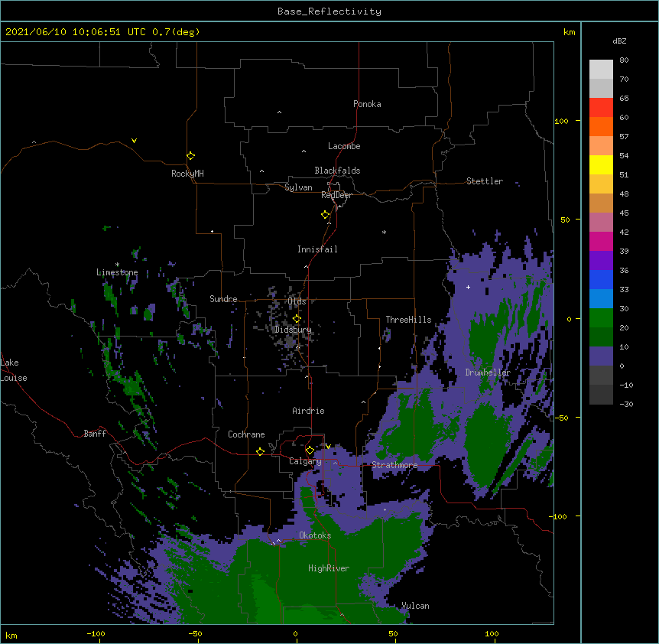Viewport: 659px width, 644px height.
Task: Click the Blackfalds town label
Action: click(x=337, y=171)
